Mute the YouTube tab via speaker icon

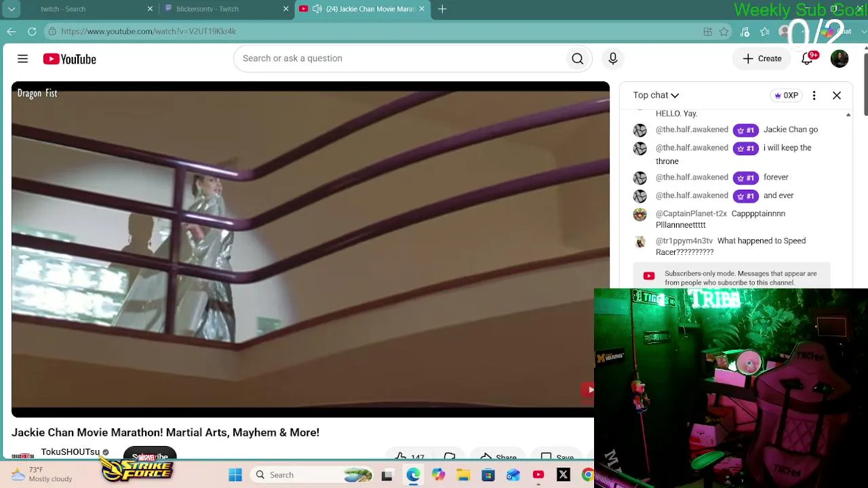317,9
